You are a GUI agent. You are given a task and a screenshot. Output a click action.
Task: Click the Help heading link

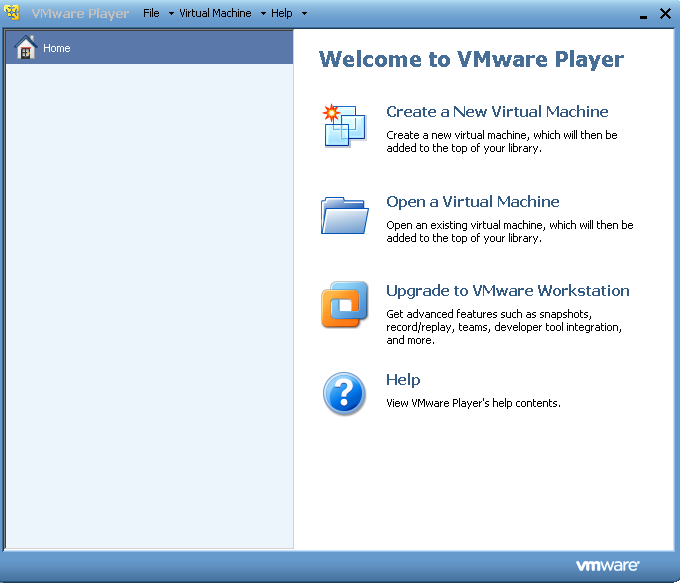[403, 380]
